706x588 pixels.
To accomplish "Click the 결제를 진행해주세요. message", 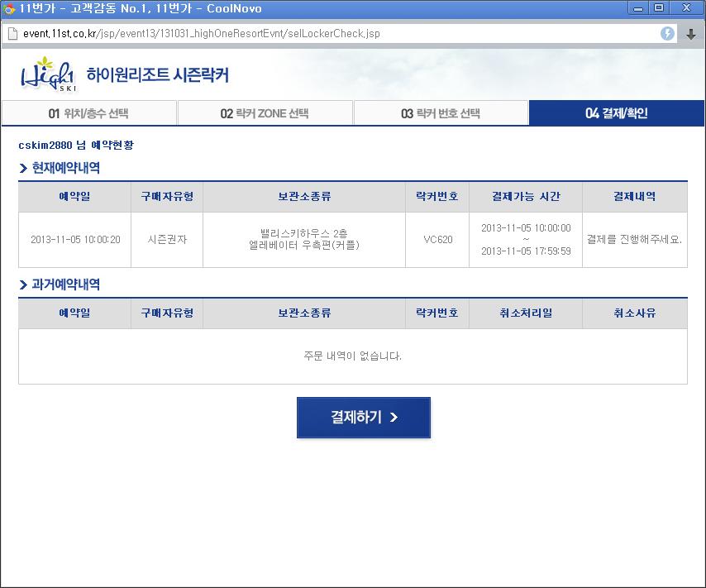I will click(634, 239).
